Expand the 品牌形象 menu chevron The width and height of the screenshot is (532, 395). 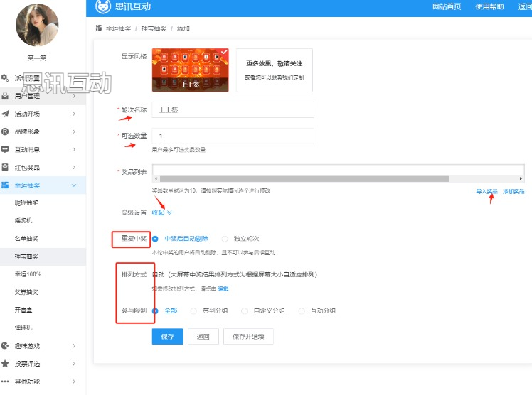[x=74, y=131]
